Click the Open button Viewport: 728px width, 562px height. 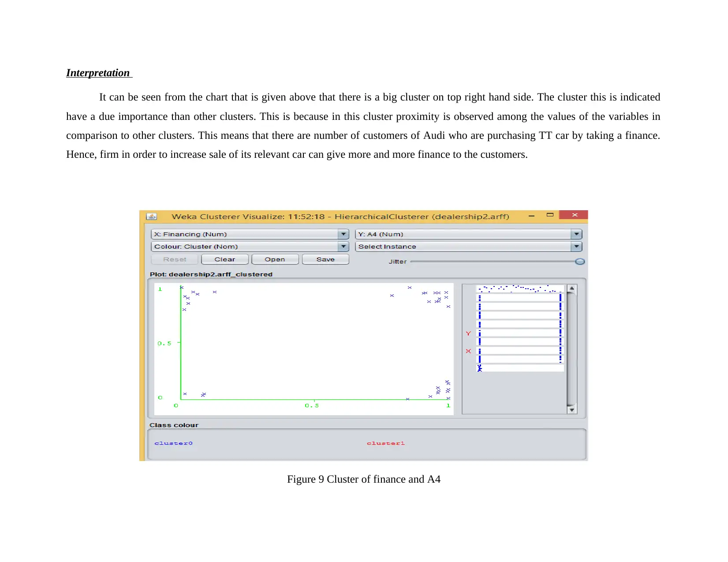click(275, 259)
